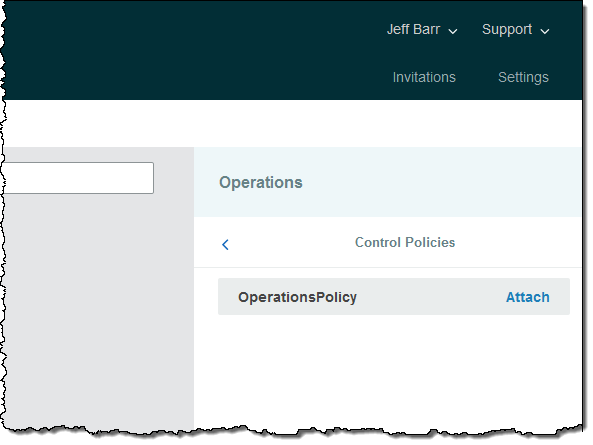Click the Control Policies heading
The image size is (593, 445).
click(405, 242)
